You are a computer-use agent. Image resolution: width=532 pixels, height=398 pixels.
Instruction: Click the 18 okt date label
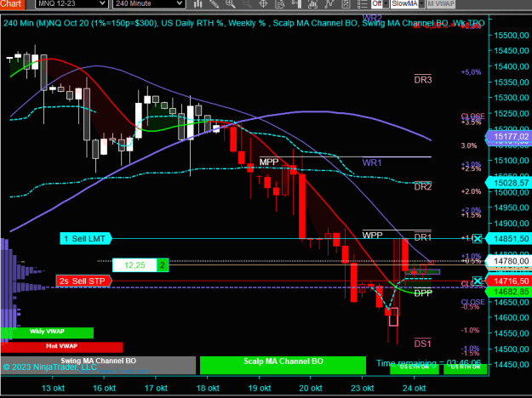click(208, 388)
